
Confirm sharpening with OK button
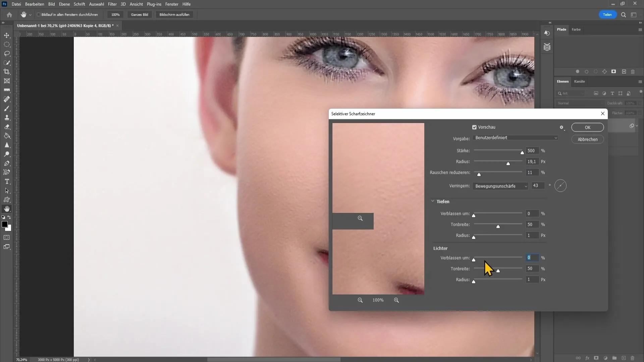point(587,127)
